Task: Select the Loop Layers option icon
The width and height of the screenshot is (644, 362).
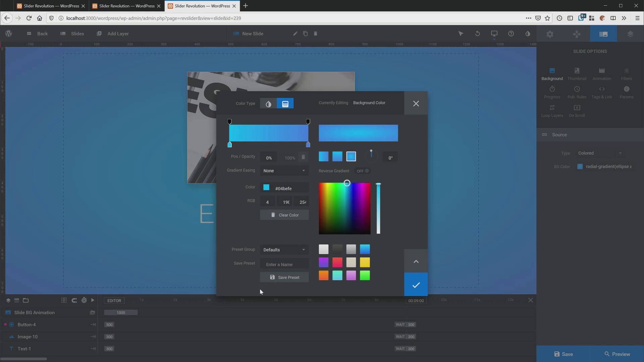Action: pos(552,108)
